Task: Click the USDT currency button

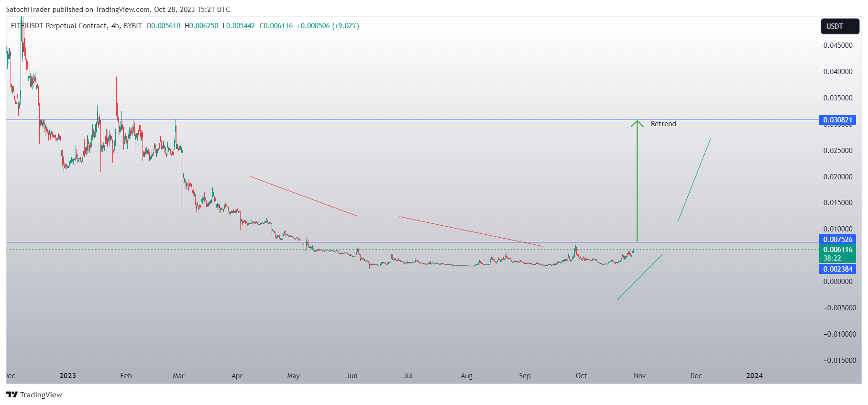Action: point(840,26)
